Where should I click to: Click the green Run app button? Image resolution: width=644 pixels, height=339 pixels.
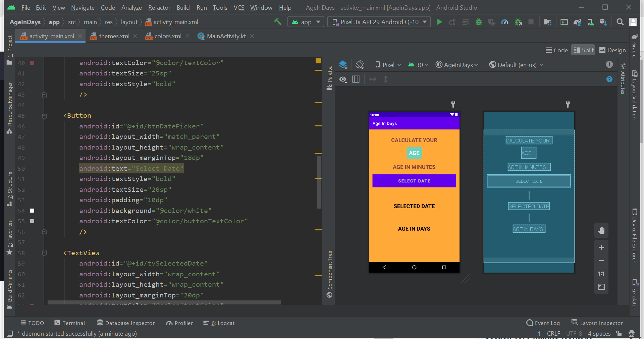[x=439, y=22]
